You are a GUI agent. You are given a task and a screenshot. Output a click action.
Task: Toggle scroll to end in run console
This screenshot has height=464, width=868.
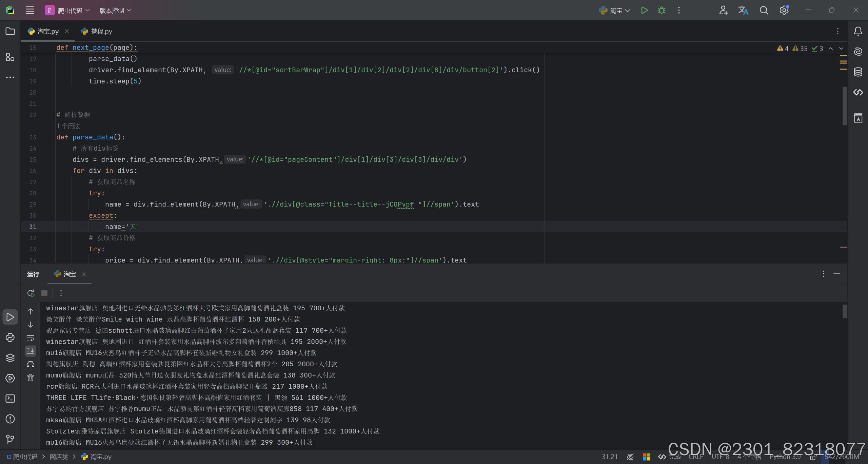pos(31,351)
